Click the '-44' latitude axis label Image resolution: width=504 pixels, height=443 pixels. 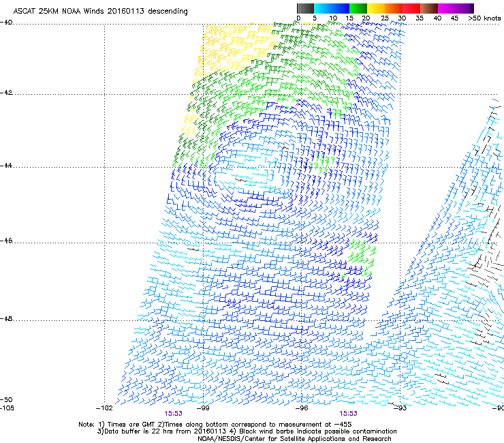[6, 166]
